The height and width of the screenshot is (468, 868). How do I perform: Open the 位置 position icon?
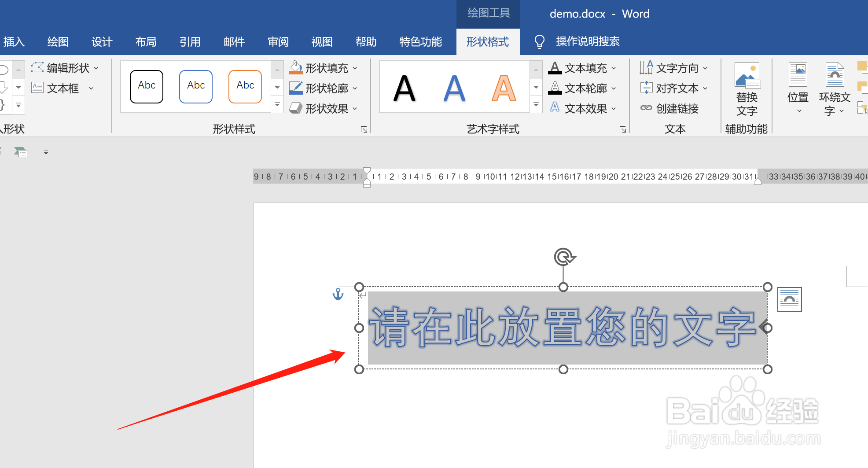click(798, 74)
